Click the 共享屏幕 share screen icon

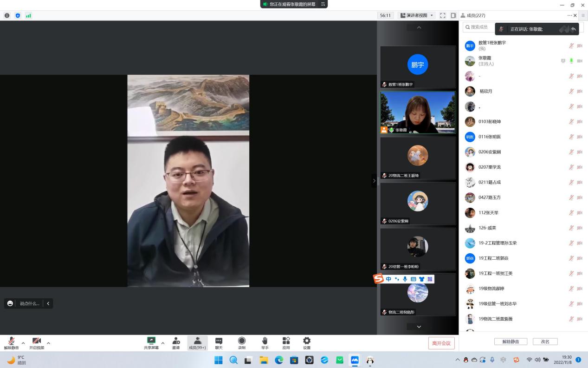click(151, 343)
